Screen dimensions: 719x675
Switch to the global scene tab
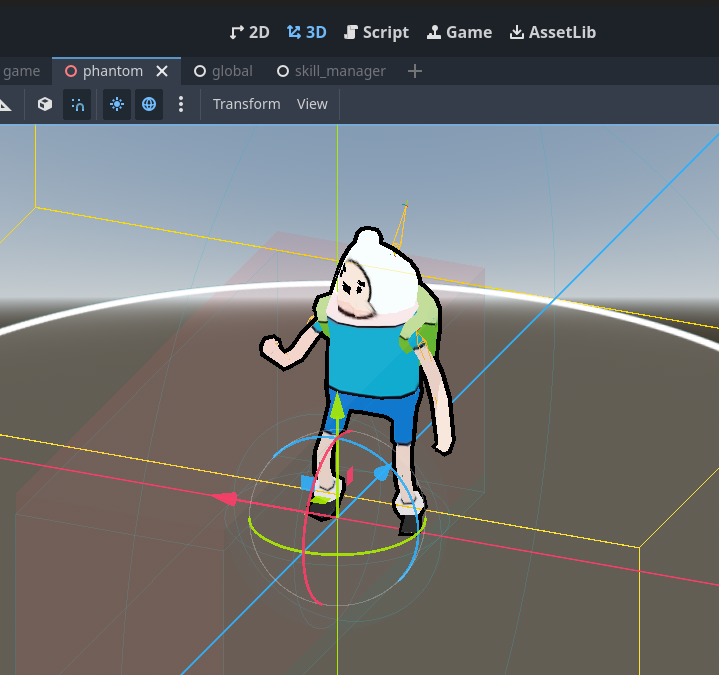(223, 72)
